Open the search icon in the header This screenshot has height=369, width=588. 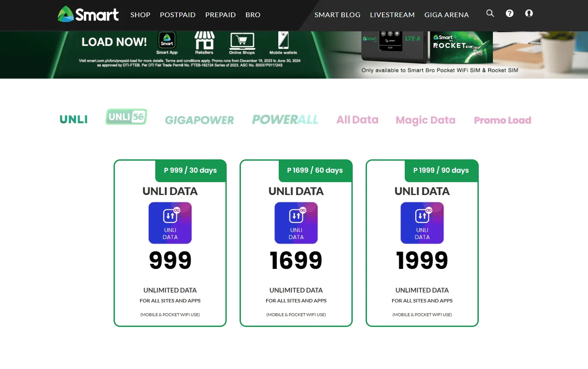(x=490, y=13)
